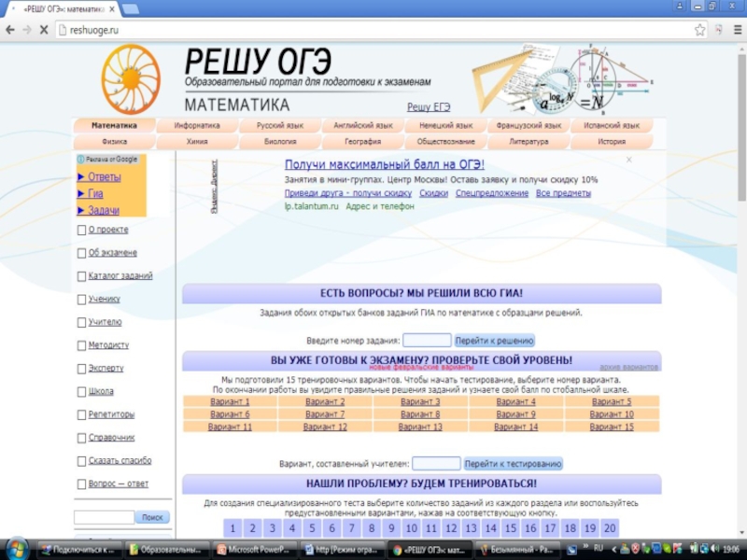
Task: Click the Поиск search button
Action: pos(152,517)
